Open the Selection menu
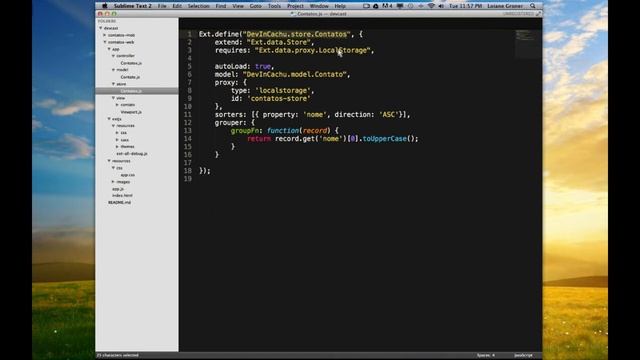This screenshot has width=640, height=360. coord(198,6)
